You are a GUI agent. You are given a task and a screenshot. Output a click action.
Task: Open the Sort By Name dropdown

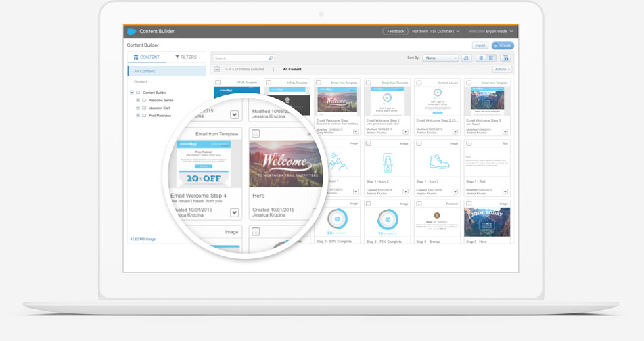click(440, 58)
